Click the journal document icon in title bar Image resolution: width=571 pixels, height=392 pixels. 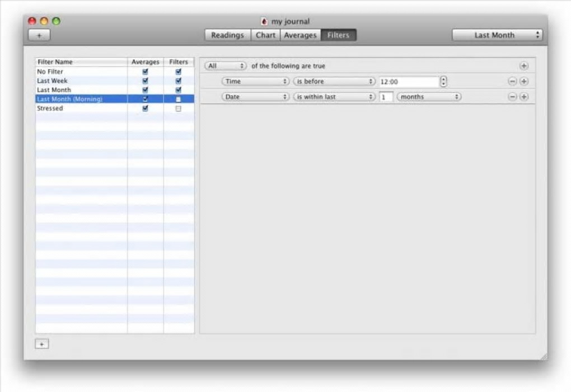point(264,21)
